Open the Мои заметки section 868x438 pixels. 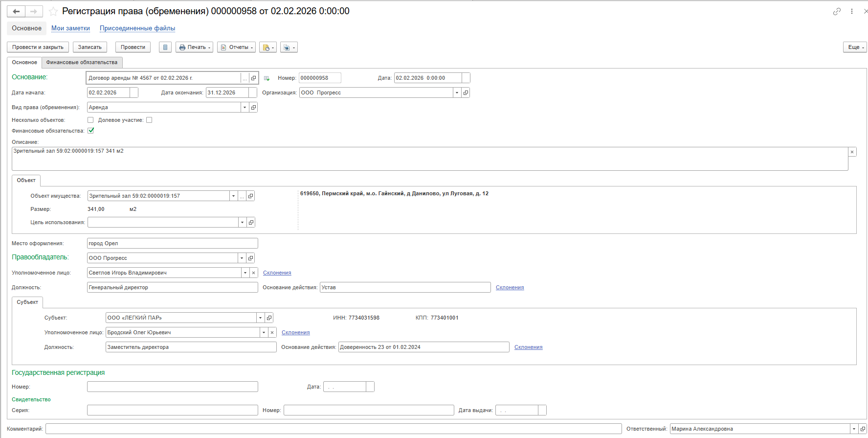pos(70,28)
